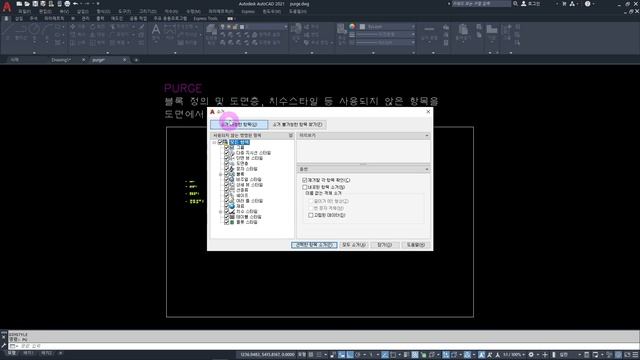
Task: Click the Undo arrow in quick access toolbar
Action: click(76, 4)
